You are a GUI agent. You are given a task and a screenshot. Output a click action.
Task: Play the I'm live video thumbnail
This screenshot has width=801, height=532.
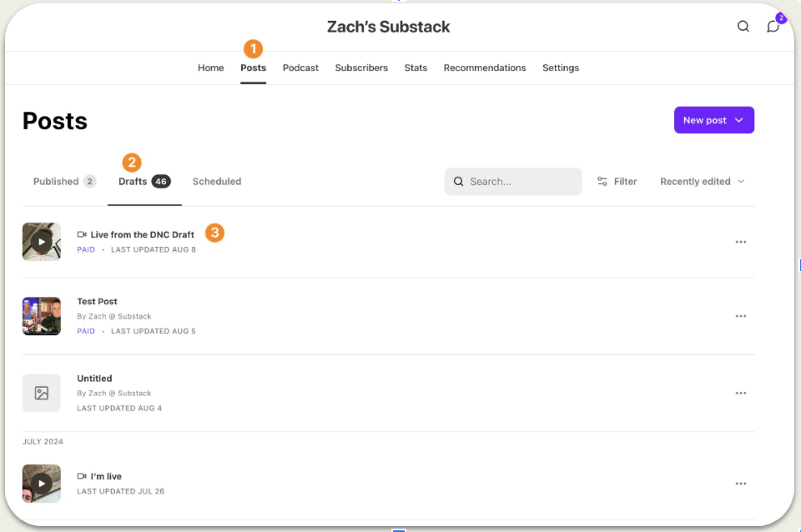click(42, 484)
